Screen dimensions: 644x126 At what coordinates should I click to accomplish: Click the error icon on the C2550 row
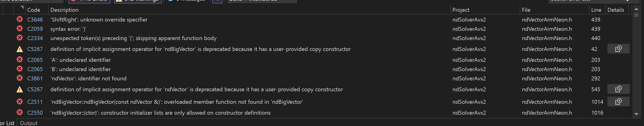(x=19, y=113)
